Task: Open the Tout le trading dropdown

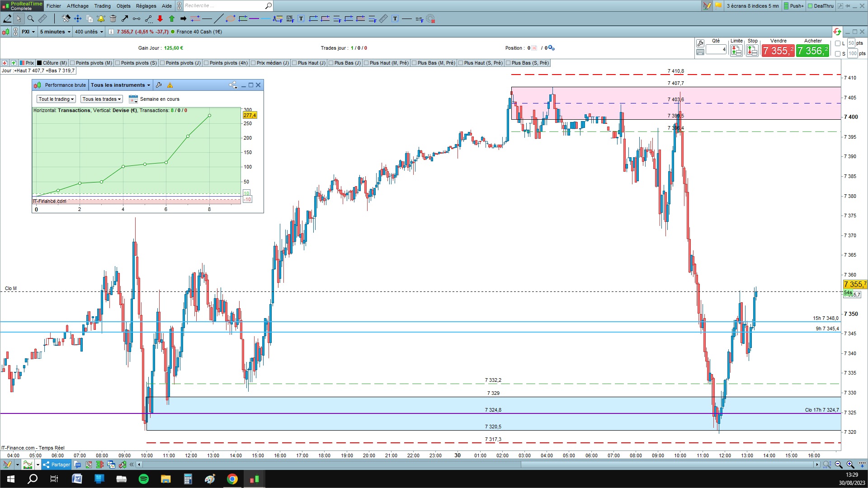Action: click(x=56, y=99)
